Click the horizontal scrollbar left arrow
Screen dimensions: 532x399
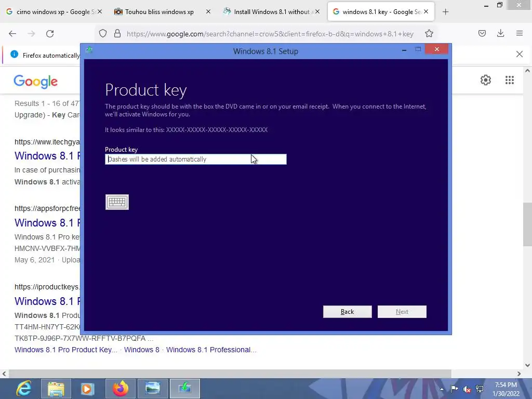point(4,374)
